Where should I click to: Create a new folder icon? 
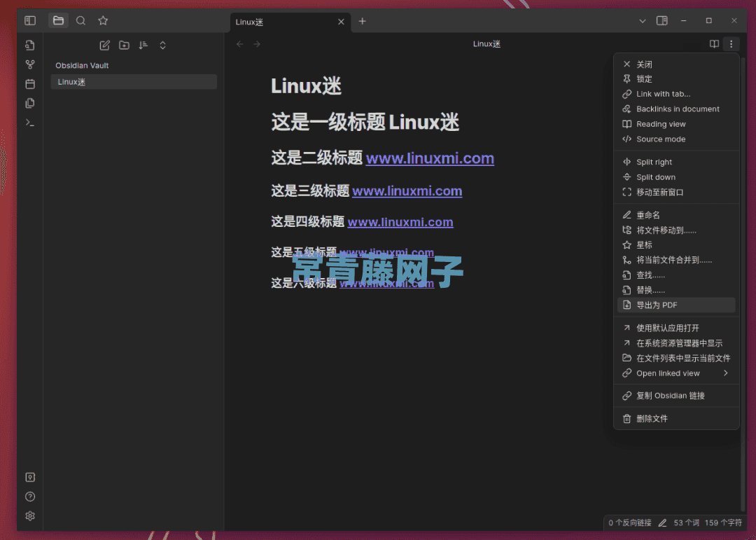(x=124, y=46)
